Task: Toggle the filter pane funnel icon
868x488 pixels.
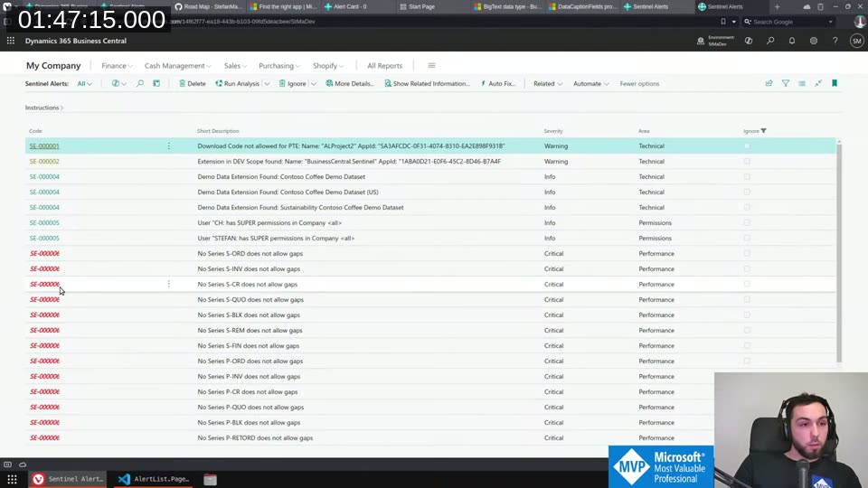Action: click(786, 83)
